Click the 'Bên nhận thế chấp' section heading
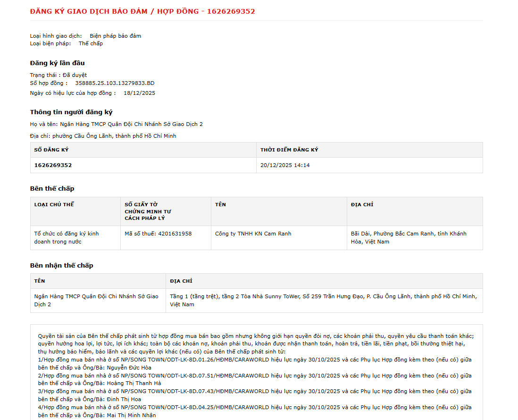The height and width of the screenshot is (420, 518). point(61,265)
